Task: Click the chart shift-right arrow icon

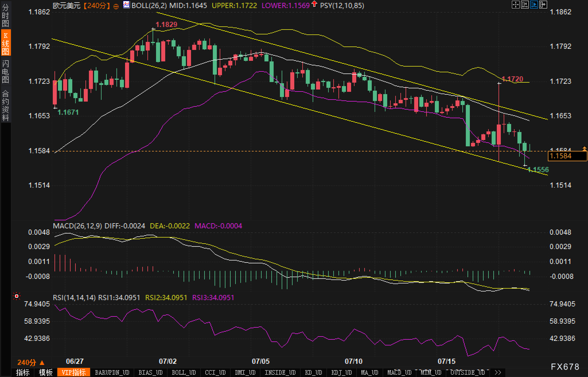Action: (543, 5)
